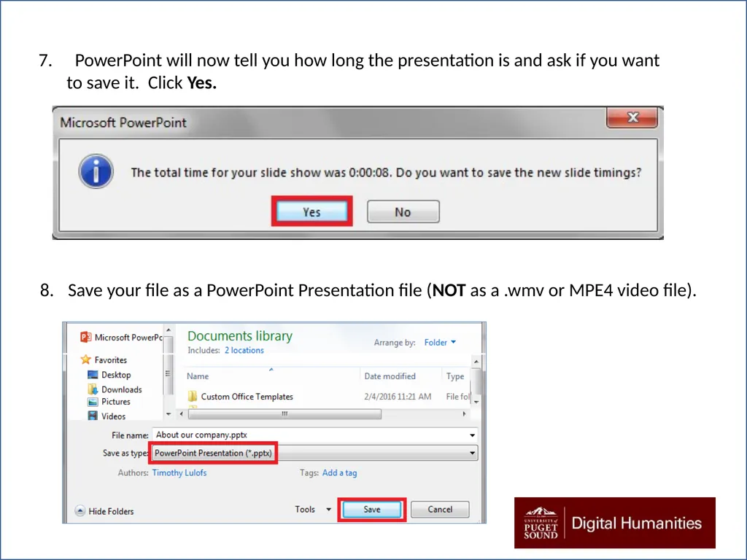Viewport: 747px width, 560px height.
Task: Click the file list scroll right arrow
Action: tap(465, 414)
